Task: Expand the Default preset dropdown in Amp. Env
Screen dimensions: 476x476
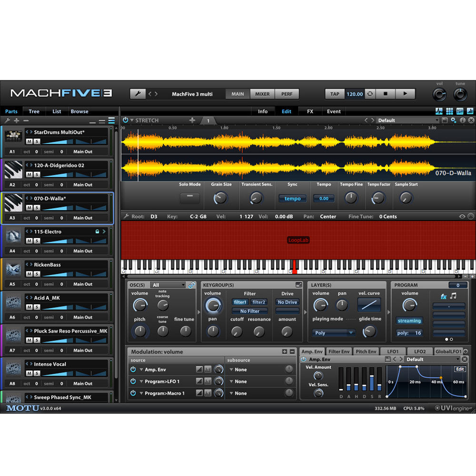Action: pyautogui.click(x=432, y=359)
